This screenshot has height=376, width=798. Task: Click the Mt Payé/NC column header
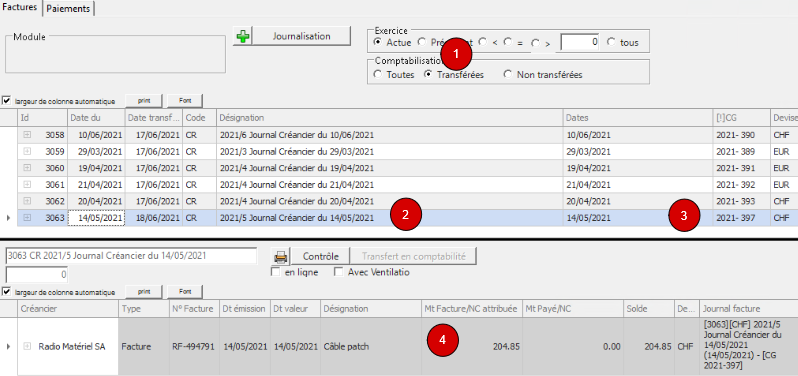573,309
